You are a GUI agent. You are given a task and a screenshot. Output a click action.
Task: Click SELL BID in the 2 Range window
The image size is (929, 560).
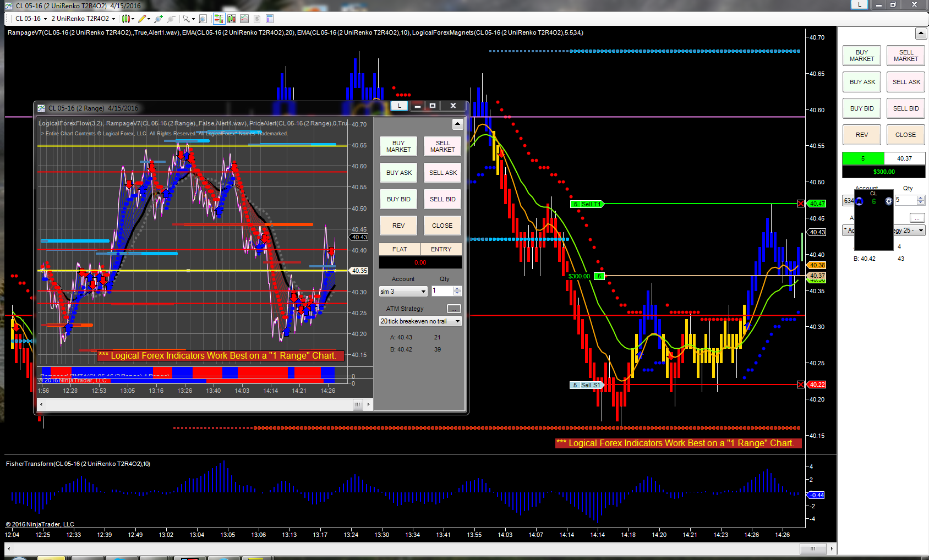[x=442, y=199]
